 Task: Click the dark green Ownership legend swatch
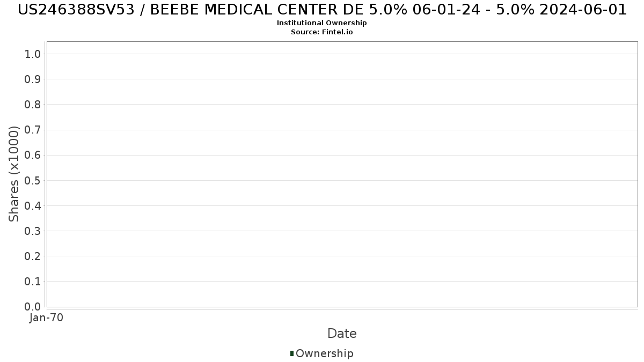[x=292, y=353]
